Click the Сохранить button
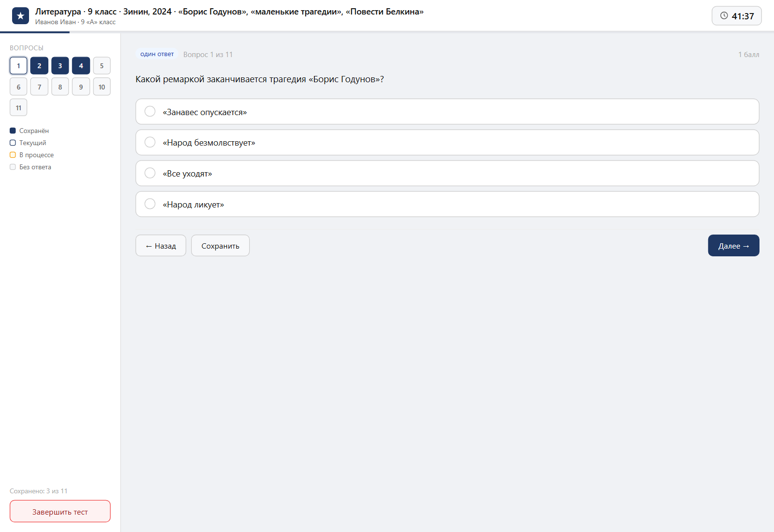 coord(220,246)
